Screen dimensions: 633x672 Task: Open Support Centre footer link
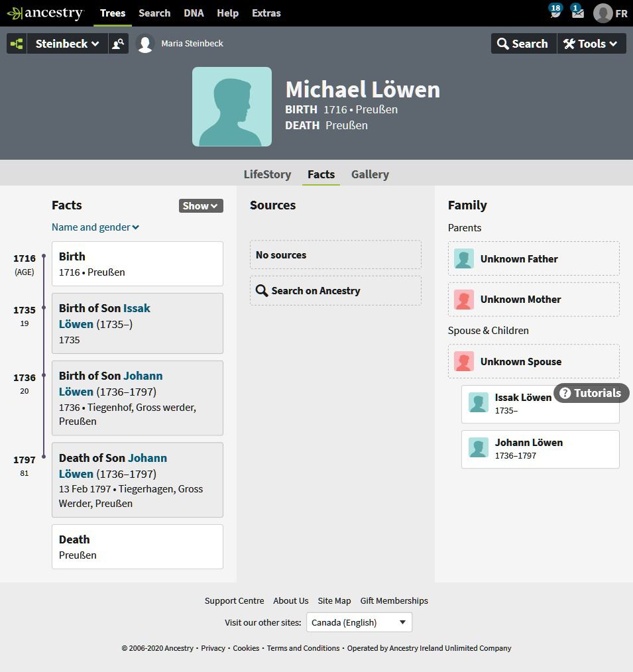pos(235,601)
